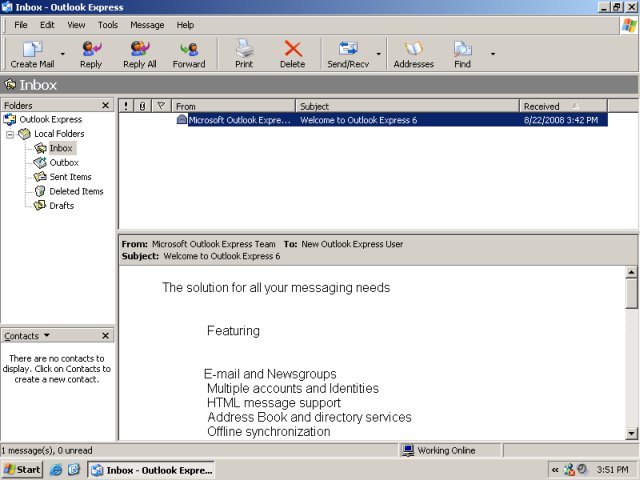
Task: Collapse the Local Folders tree node
Action: pyautogui.click(x=10, y=134)
